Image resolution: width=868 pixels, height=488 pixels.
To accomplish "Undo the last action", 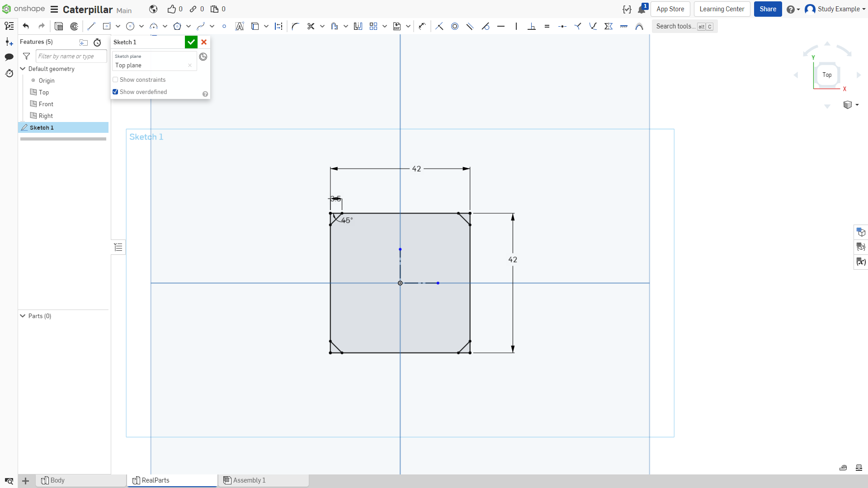I will (26, 26).
